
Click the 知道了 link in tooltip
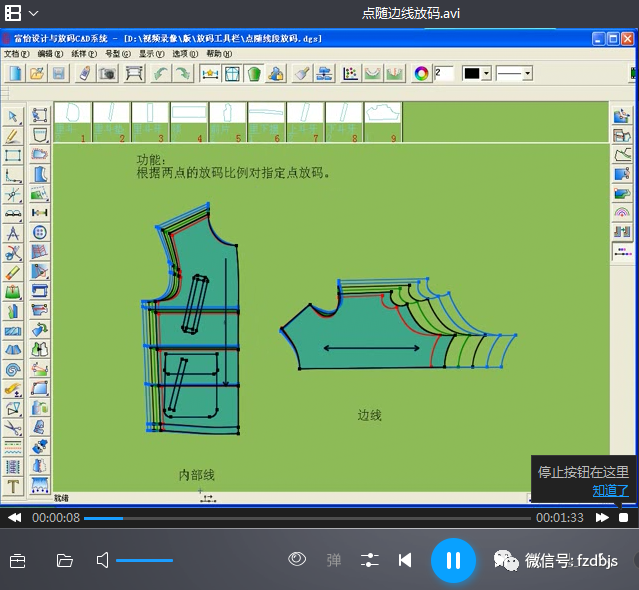[610, 491]
